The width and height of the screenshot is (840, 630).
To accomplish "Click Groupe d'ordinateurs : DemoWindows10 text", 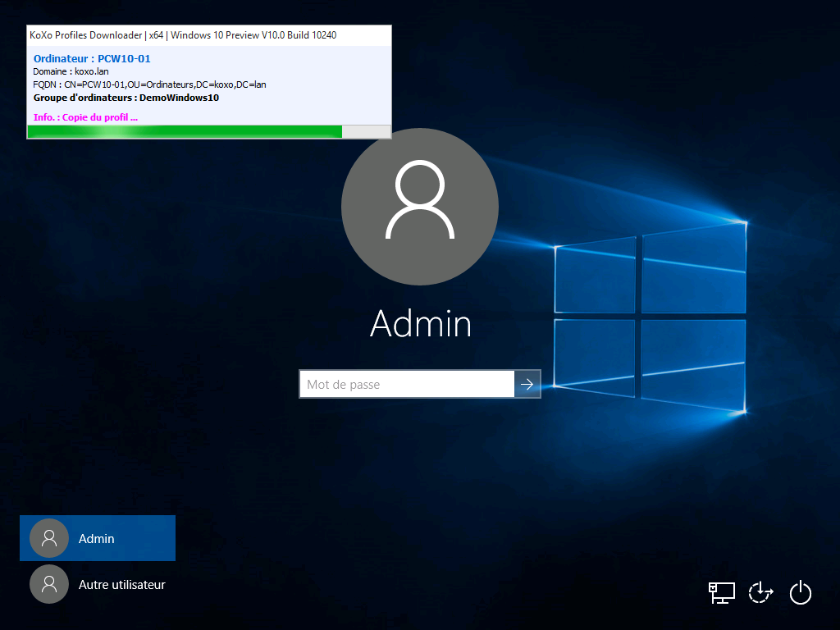I will [x=126, y=98].
